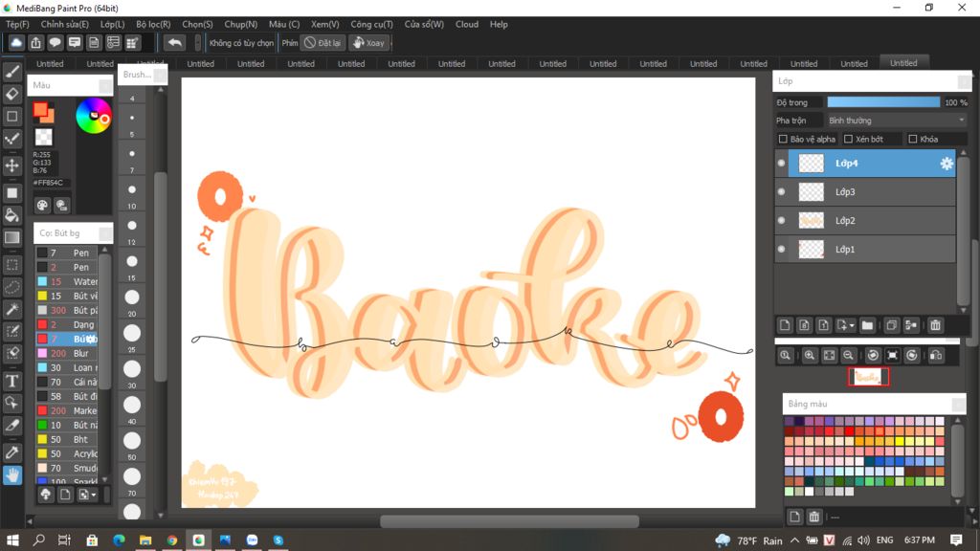980x551 pixels.
Task: Click the color wheel picker
Action: [94, 116]
